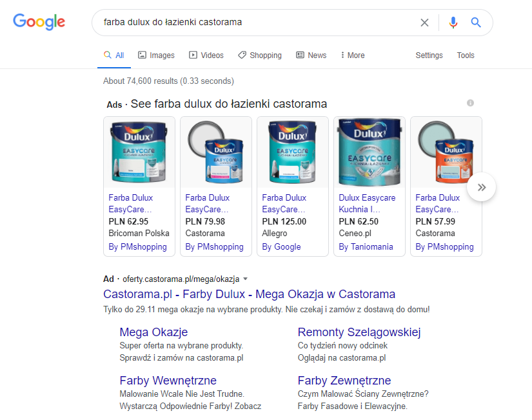Open the Shopping tab

coord(259,55)
